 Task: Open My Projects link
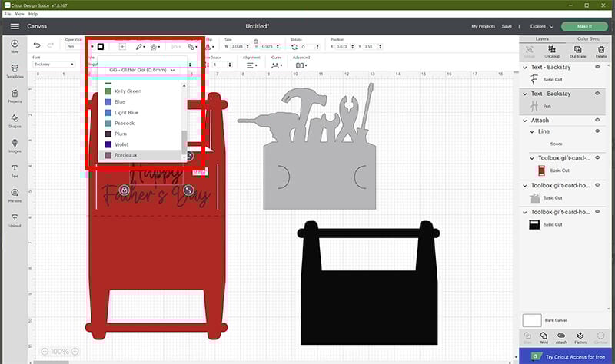pos(483,26)
